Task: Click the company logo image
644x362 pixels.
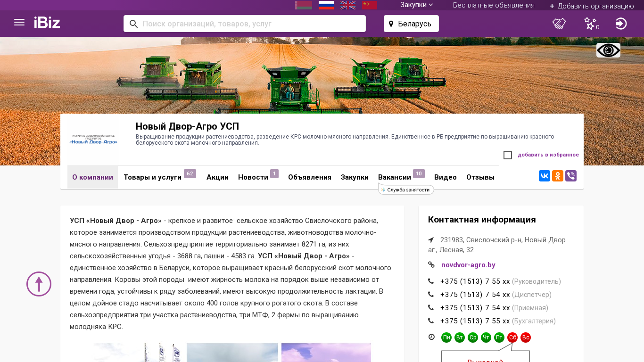Action: 93,139
